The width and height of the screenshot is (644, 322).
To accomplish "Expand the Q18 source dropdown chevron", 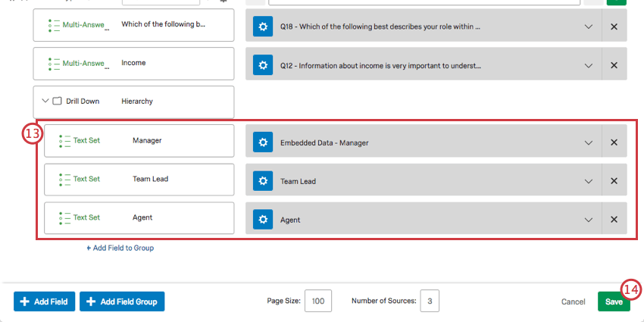I will tap(589, 27).
